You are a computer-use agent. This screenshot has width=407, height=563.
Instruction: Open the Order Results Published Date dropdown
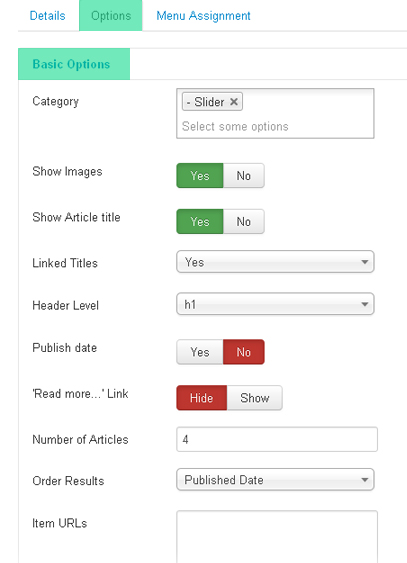[x=275, y=480]
